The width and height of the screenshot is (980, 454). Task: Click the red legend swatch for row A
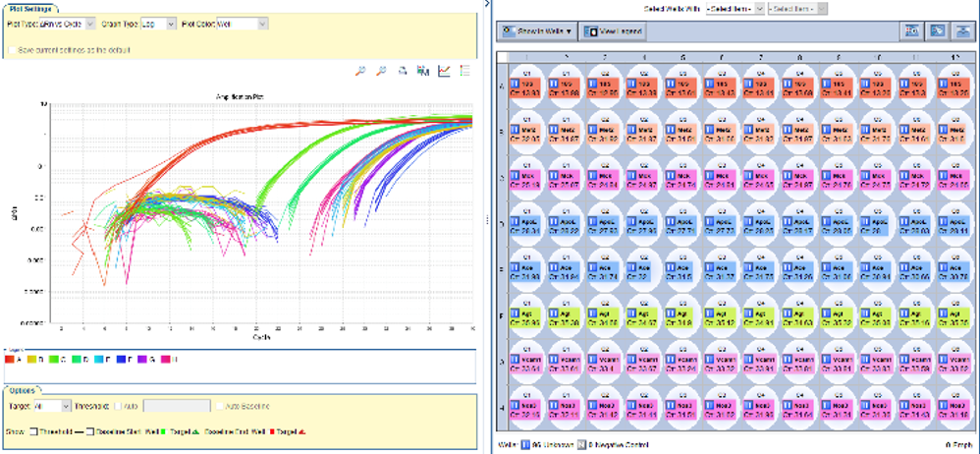click(x=12, y=361)
